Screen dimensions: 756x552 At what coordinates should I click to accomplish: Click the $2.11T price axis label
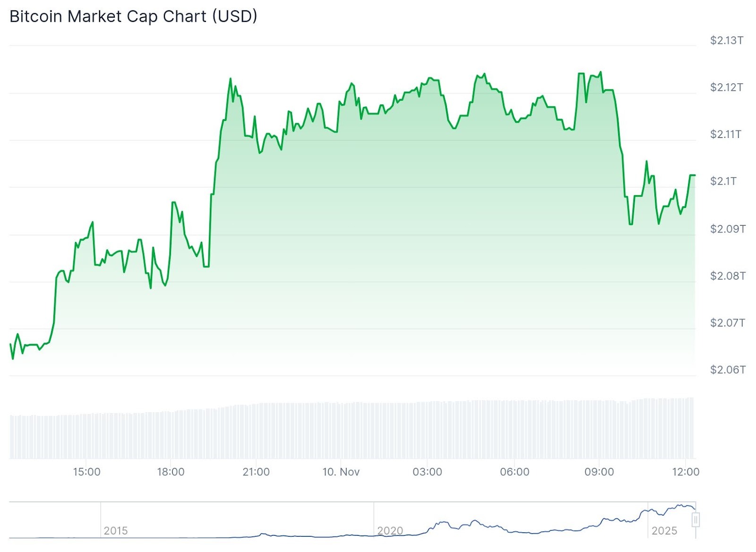click(726, 134)
